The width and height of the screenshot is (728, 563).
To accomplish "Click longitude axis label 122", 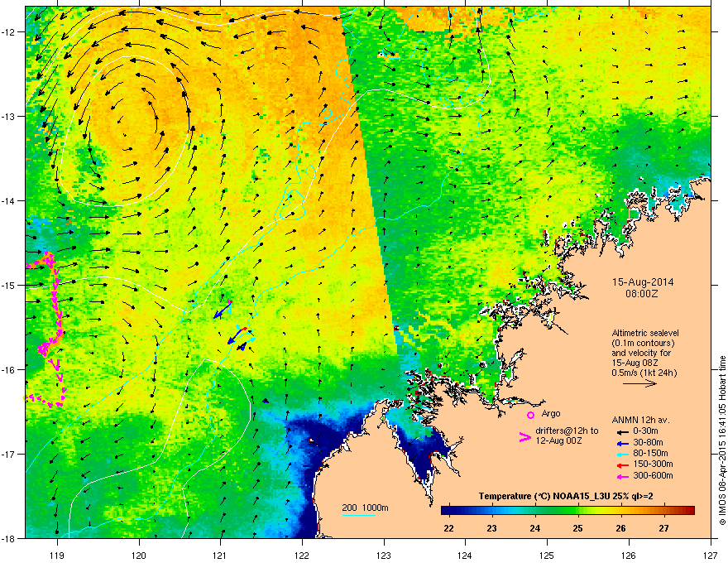I will tap(302, 555).
